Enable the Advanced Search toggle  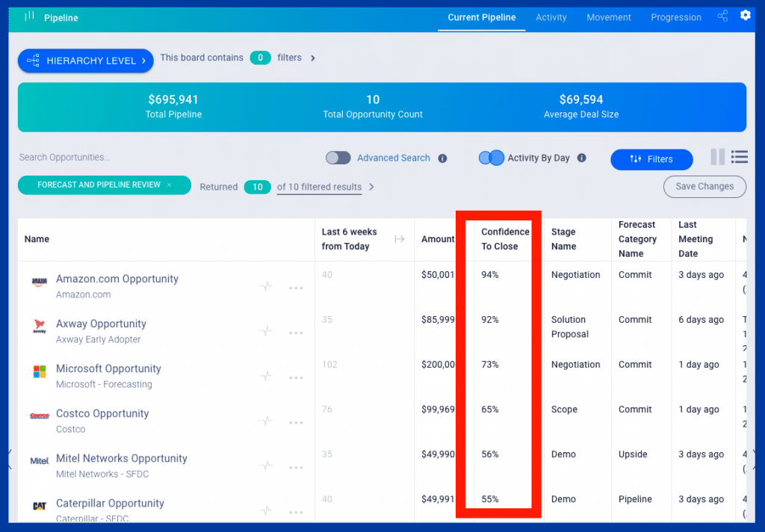coord(338,158)
